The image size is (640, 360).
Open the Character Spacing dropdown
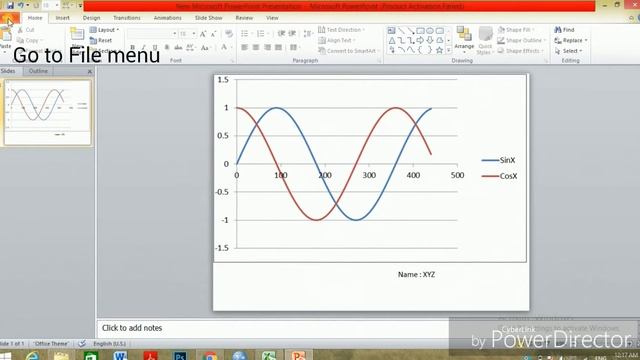(191, 48)
